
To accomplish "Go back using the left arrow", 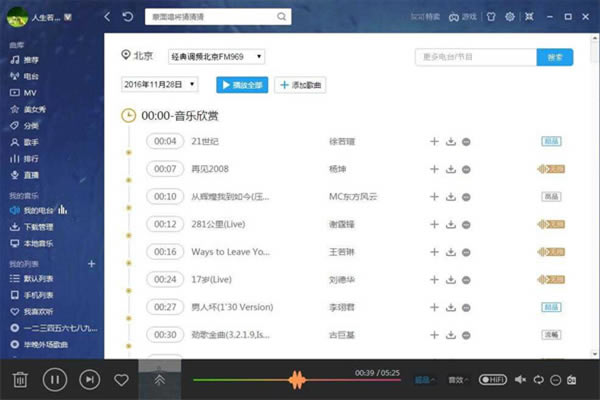I will coord(107,17).
